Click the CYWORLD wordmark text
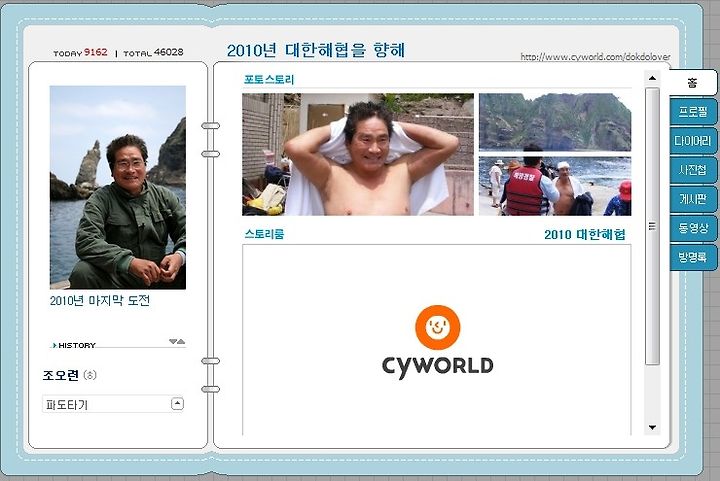This screenshot has height=481, width=720. click(x=438, y=366)
